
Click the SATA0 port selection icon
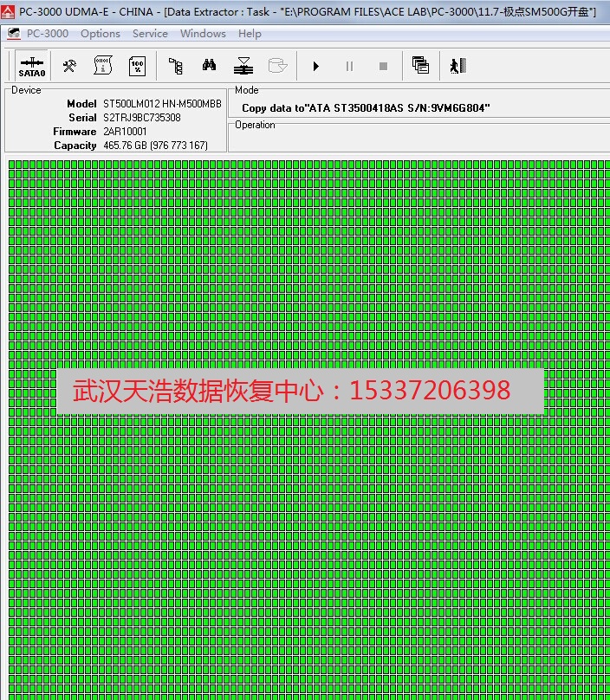coord(32,66)
